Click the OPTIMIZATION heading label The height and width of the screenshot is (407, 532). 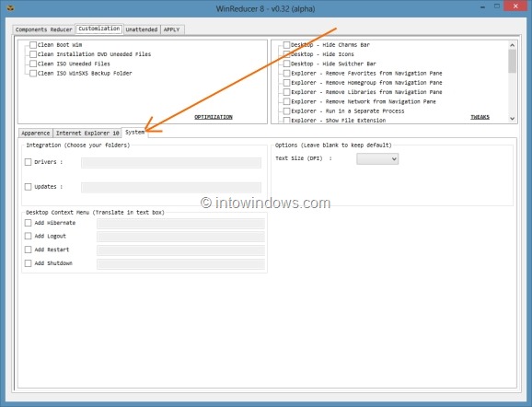214,117
